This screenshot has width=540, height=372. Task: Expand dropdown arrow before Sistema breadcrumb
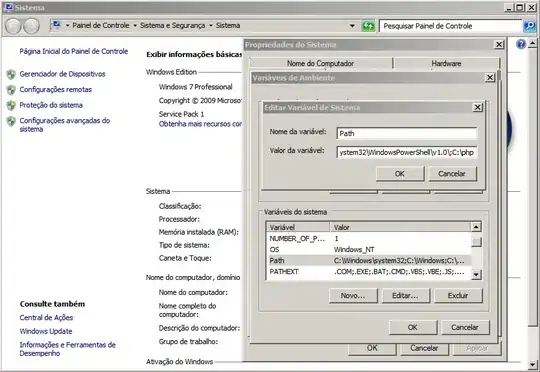(211, 25)
